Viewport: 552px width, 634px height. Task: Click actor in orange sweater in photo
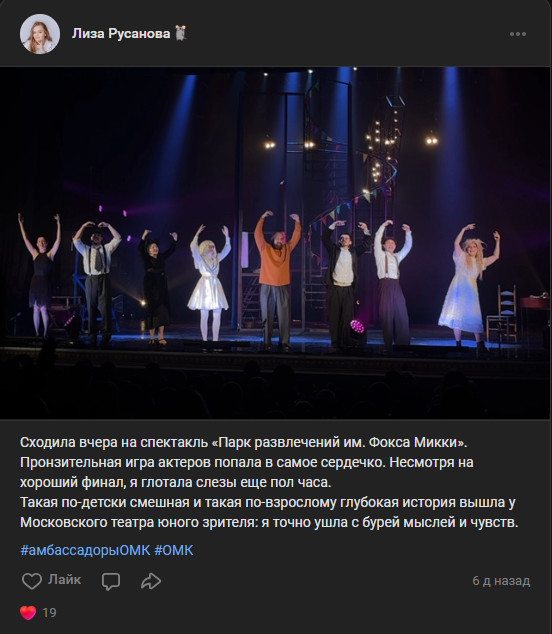(x=277, y=279)
